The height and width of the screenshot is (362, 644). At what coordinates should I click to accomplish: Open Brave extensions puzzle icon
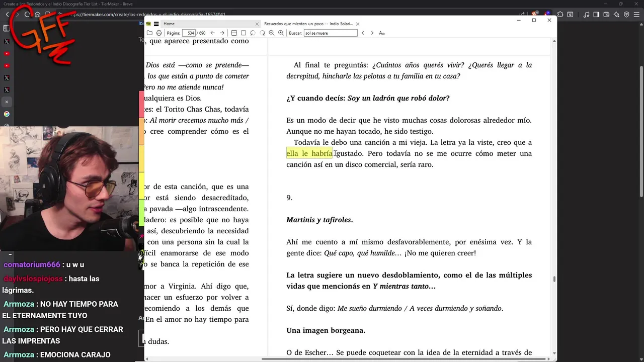(560, 15)
